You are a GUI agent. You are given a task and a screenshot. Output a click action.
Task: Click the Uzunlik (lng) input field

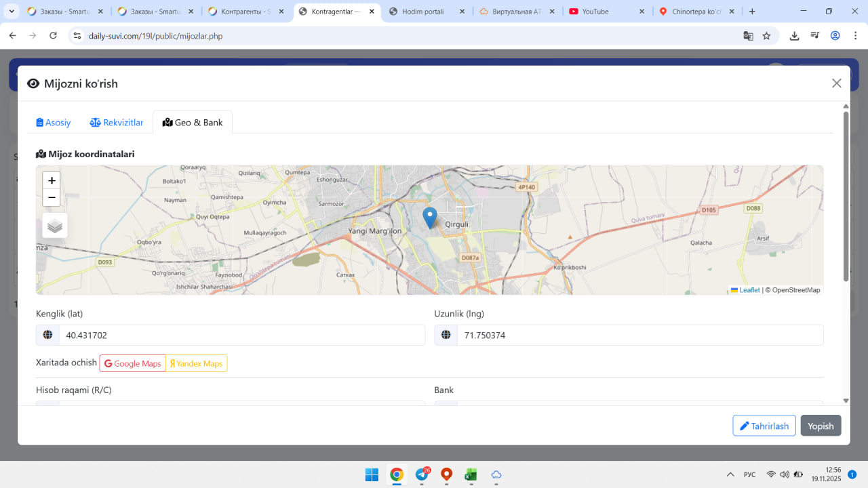(639, 335)
